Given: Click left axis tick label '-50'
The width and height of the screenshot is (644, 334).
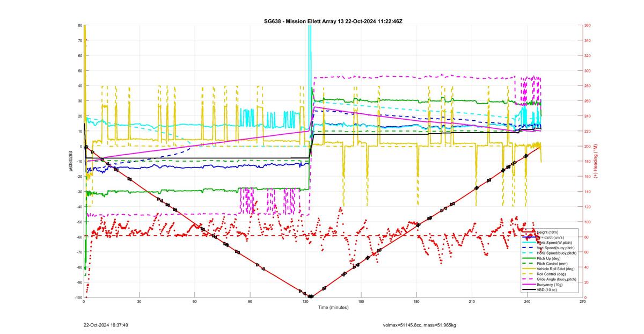Looking at the screenshot, I should [79, 222].
